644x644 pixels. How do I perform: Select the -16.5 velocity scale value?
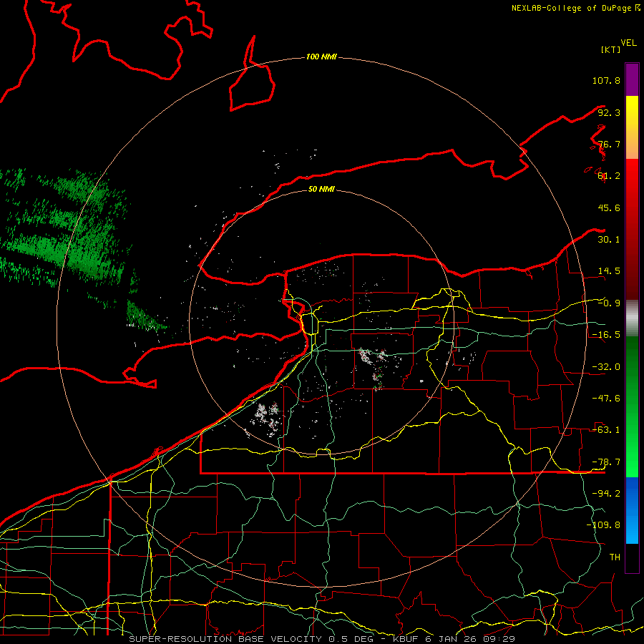[x=606, y=335]
